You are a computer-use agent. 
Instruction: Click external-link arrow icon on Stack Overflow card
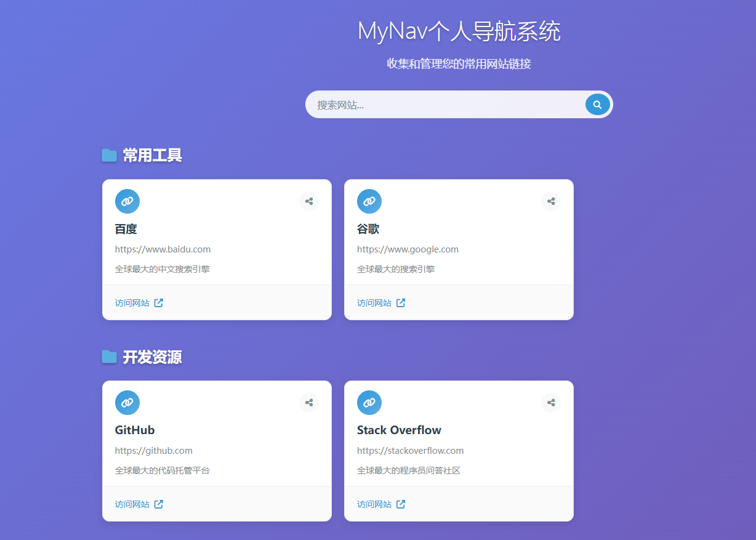click(x=401, y=504)
